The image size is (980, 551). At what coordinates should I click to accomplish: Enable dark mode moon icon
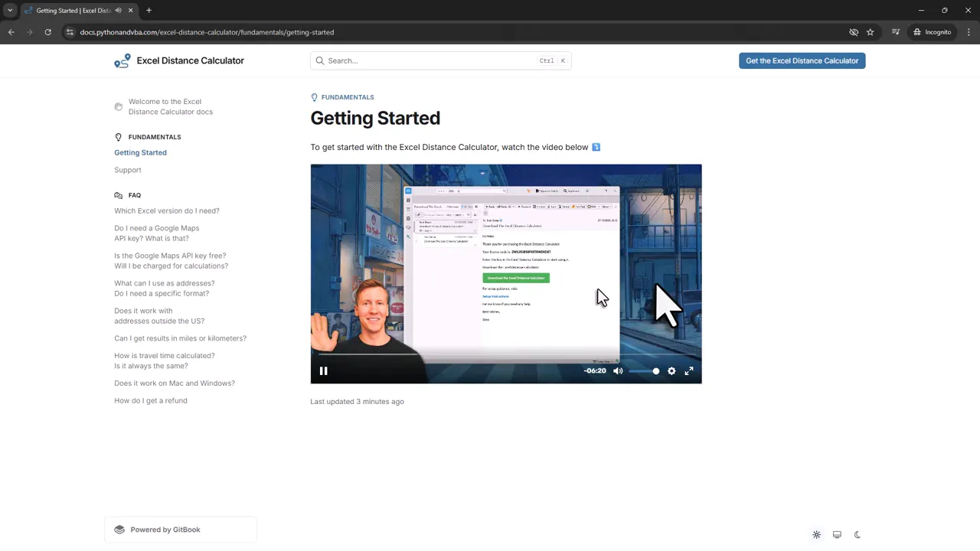(857, 535)
